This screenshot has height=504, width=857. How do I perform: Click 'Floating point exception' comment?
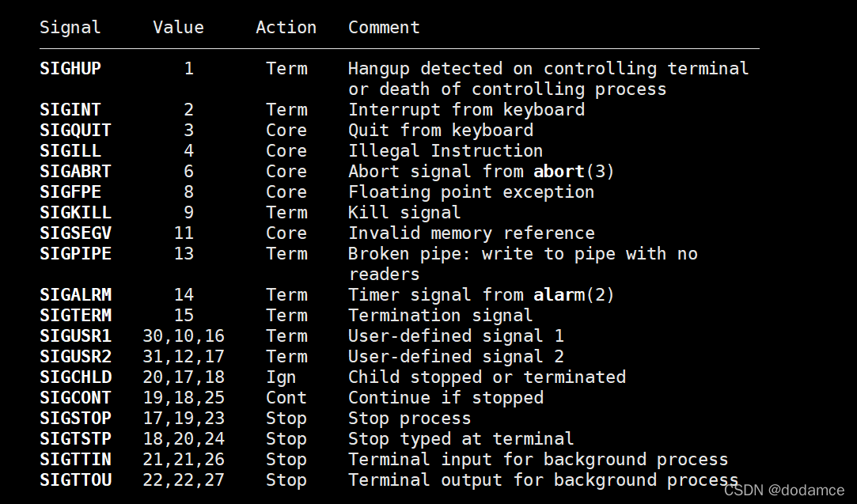tap(471, 192)
